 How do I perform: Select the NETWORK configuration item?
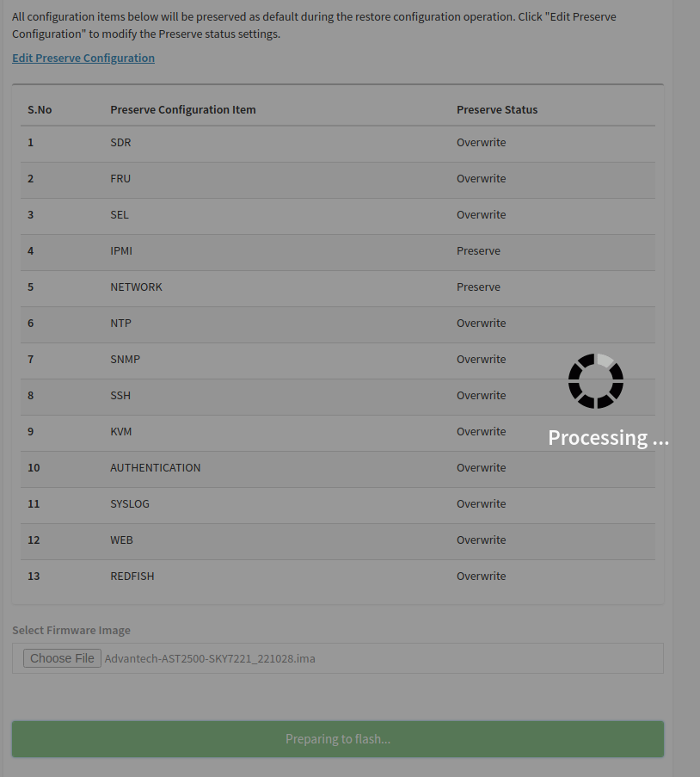coord(136,287)
